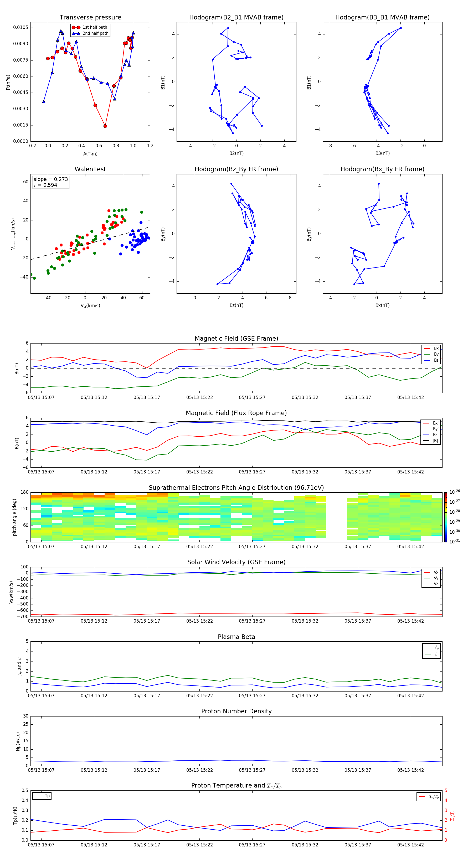Click the 'Vx' legend entry
Viewport: 473px width, 868px height.
coord(431,572)
